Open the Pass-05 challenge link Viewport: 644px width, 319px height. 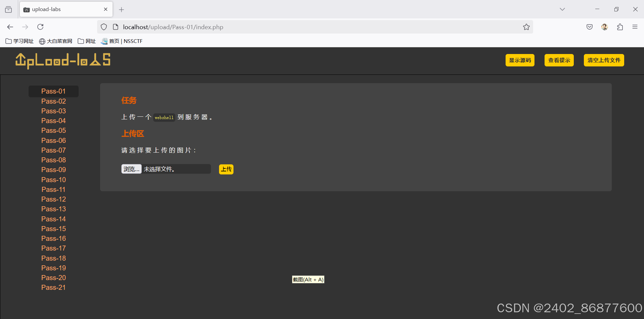click(53, 130)
